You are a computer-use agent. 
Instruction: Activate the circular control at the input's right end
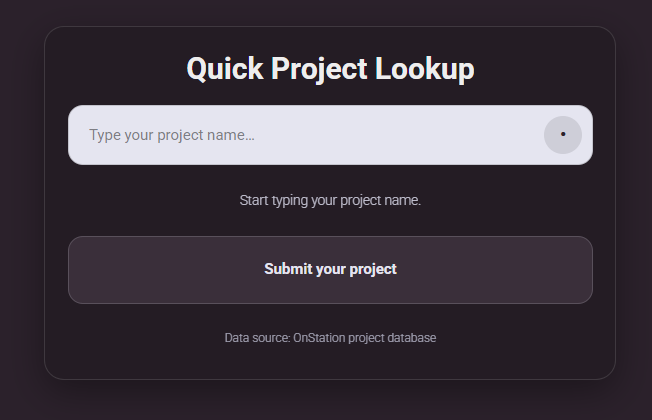point(563,135)
